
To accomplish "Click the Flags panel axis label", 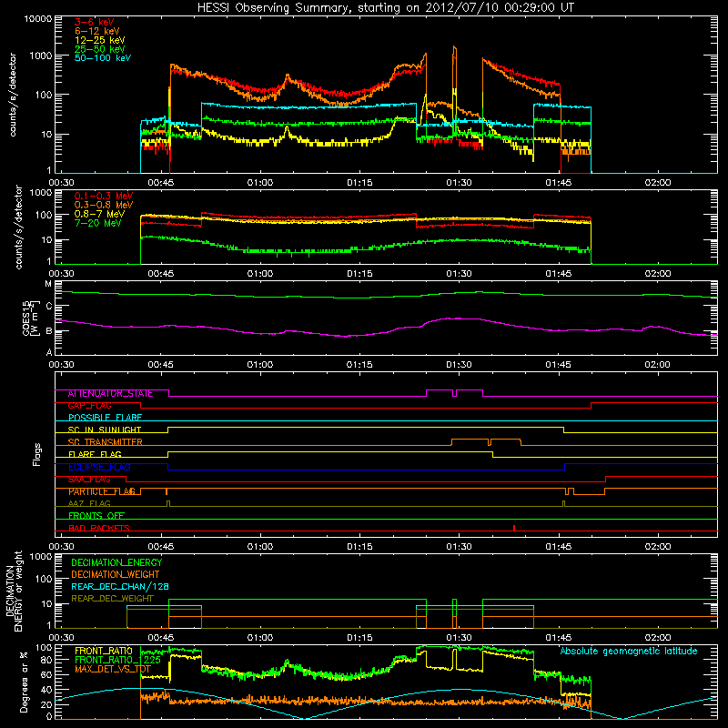I will tap(37, 454).
